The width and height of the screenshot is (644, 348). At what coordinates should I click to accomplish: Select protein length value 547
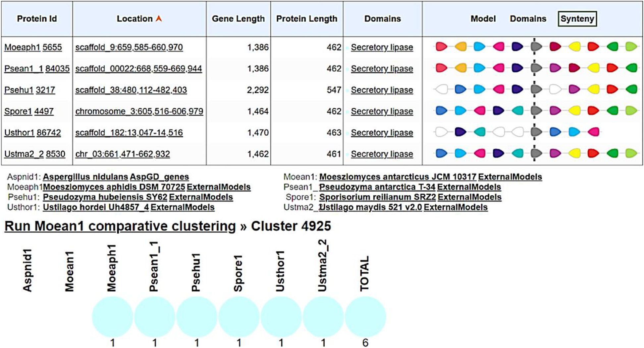point(334,90)
